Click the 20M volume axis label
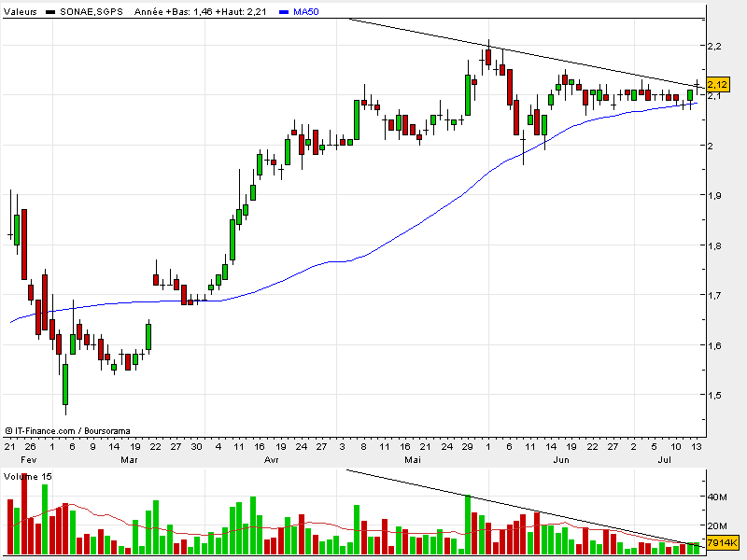 point(717,525)
